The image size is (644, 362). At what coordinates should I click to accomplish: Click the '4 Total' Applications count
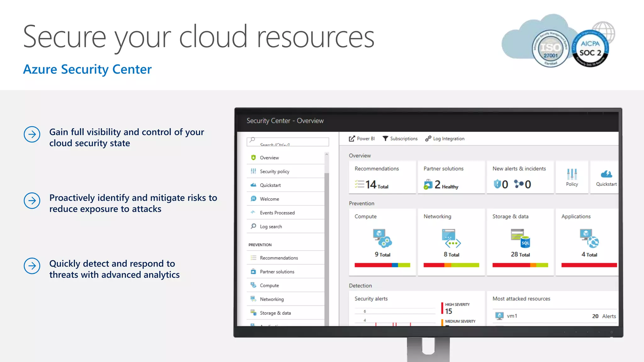click(x=589, y=255)
